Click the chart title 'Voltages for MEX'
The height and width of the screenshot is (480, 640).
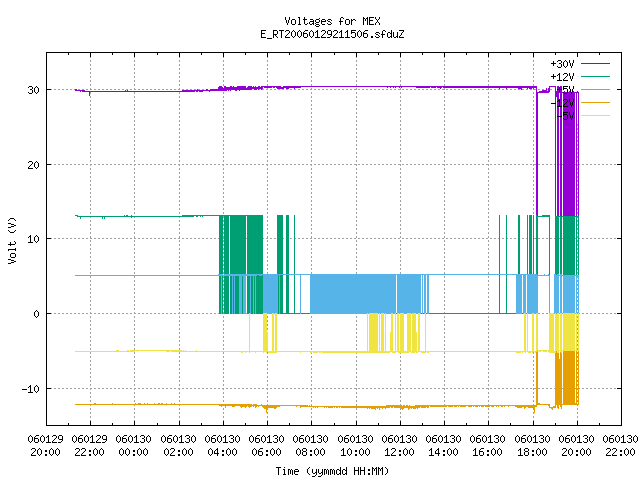332,21
